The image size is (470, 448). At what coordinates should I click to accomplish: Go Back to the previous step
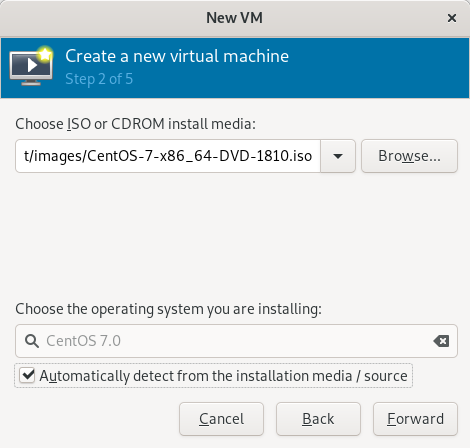coord(318,419)
